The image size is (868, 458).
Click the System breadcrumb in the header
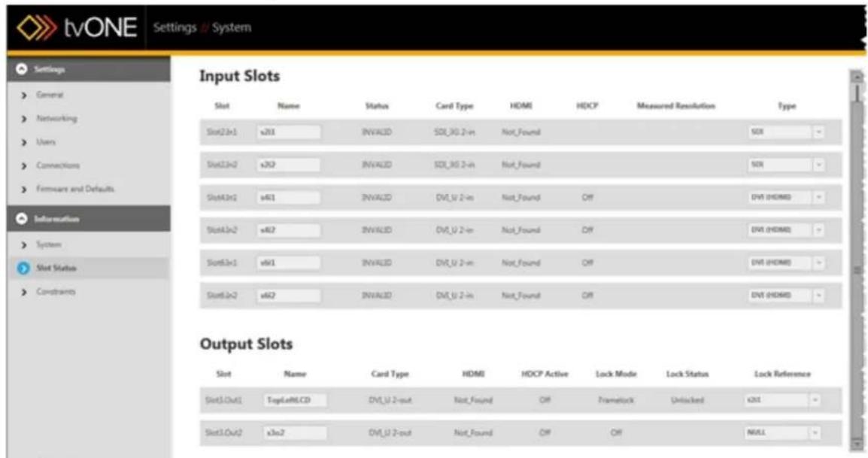pyautogui.click(x=232, y=27)
